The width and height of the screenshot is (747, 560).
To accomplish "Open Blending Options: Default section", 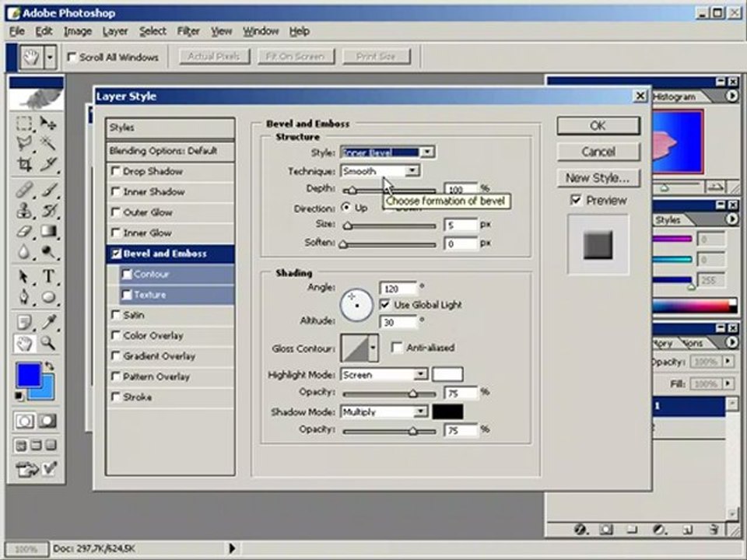I will (170, 151).
